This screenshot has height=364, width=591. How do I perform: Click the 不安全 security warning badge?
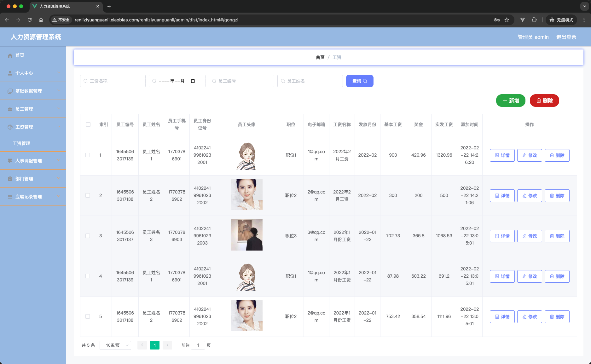click(61, 20)
